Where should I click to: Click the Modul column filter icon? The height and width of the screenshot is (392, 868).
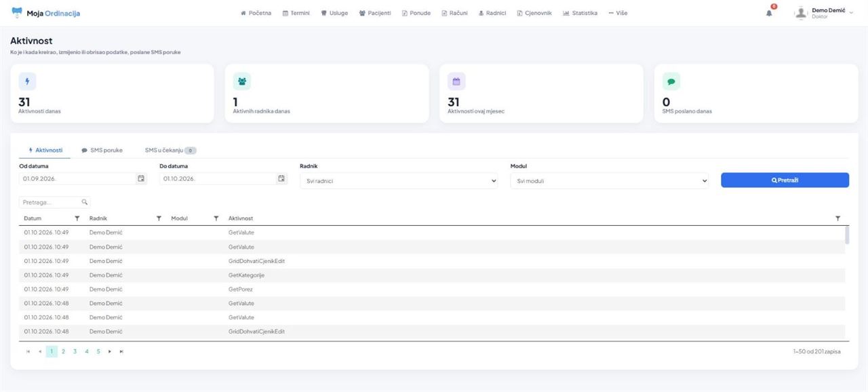point(216,218)
